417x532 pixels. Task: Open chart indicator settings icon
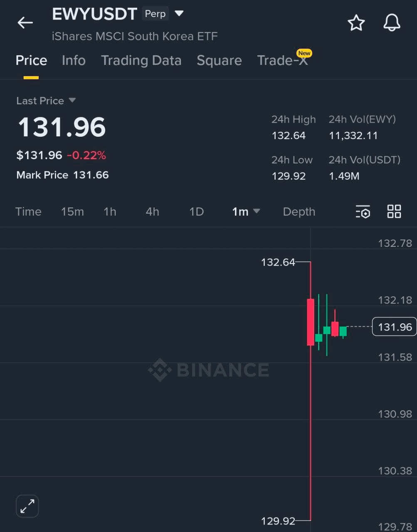(x=363, y=212)
